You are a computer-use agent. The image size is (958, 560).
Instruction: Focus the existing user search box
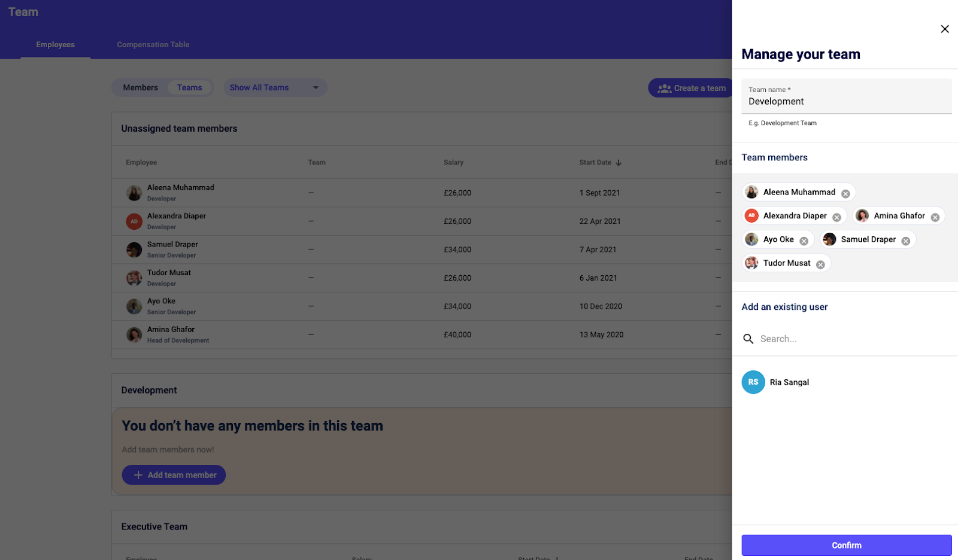(x=850, y=339)
